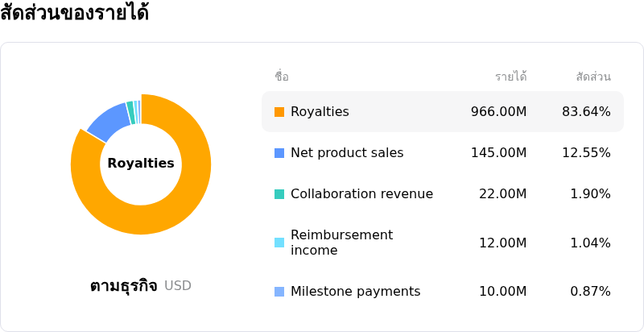Click the สัดส่วนของรายได้ section heading
Viewport: 644px width, 332px height.
click(74, 12)
